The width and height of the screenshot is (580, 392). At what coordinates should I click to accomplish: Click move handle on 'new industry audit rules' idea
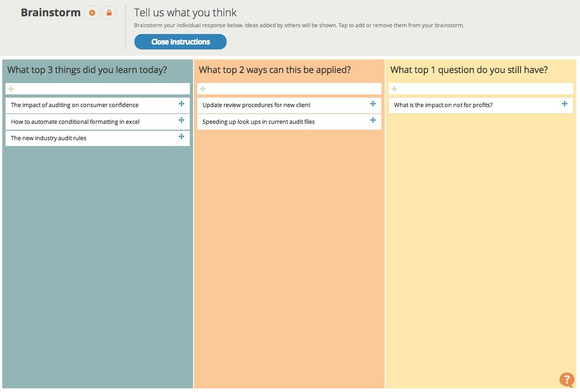[x=181, y=137]
